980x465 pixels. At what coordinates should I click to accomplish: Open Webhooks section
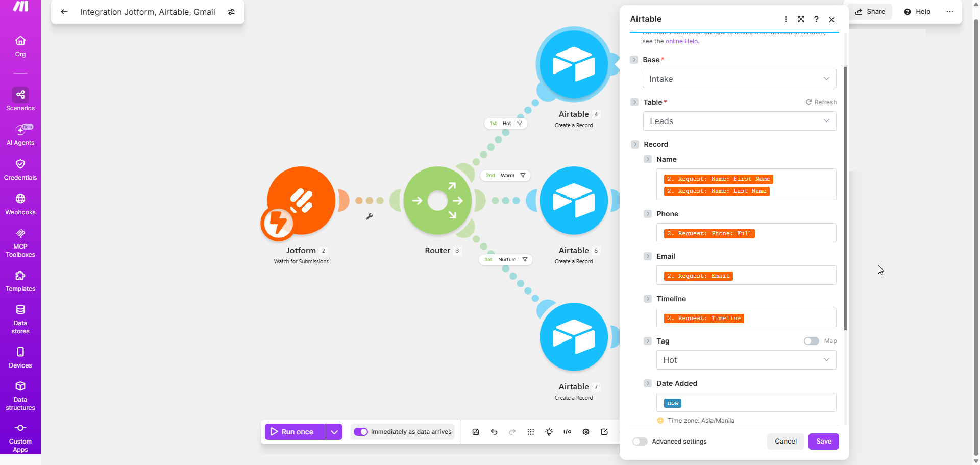tap(20, 204)
